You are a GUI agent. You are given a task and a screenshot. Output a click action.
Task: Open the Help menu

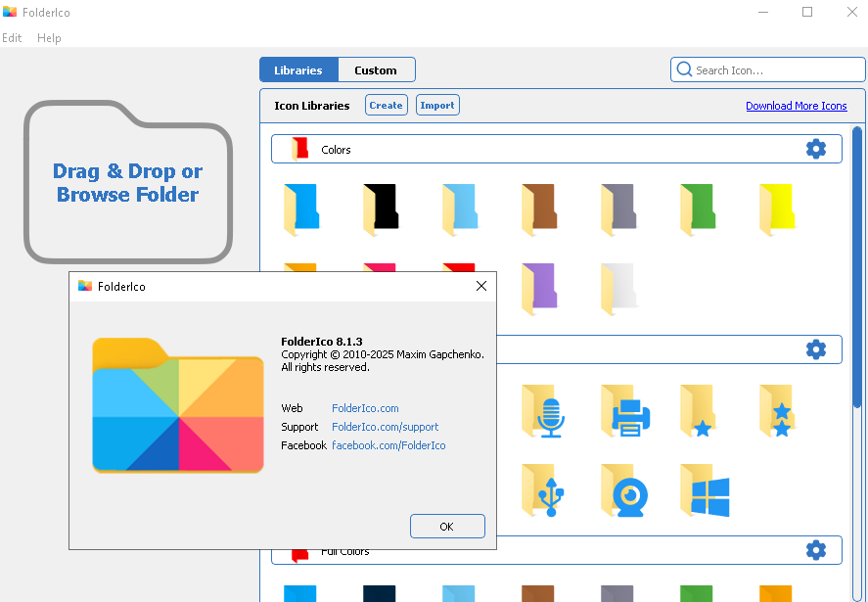pos(49,38)
